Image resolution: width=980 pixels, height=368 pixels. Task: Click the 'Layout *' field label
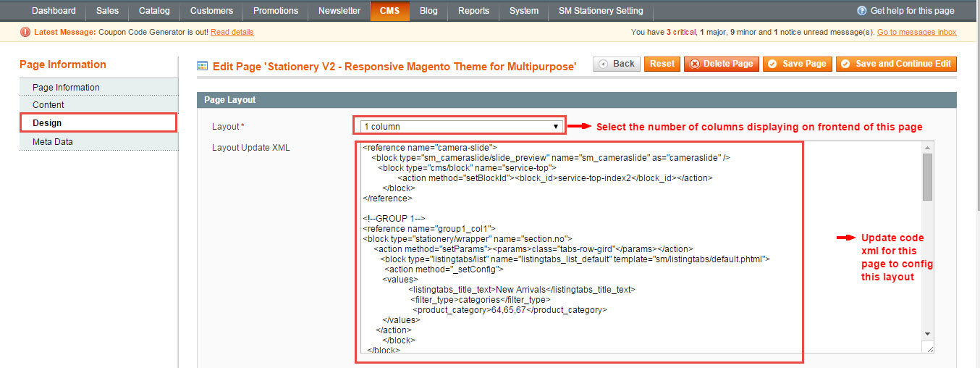pyautogui.click(x=228, y=127)
